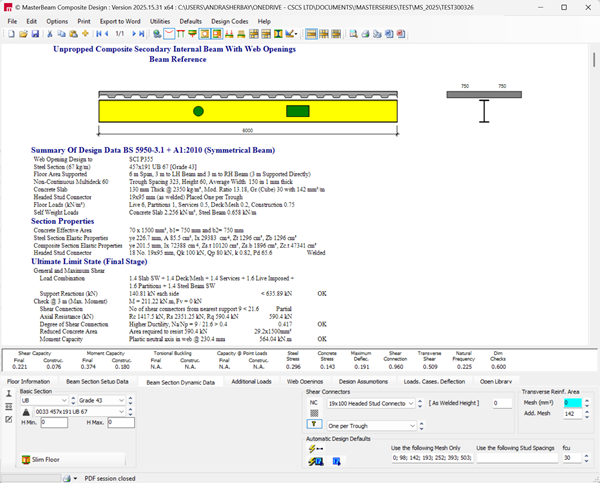
Task: Go to last beam arrow icon
Action: tap(141, 34)
